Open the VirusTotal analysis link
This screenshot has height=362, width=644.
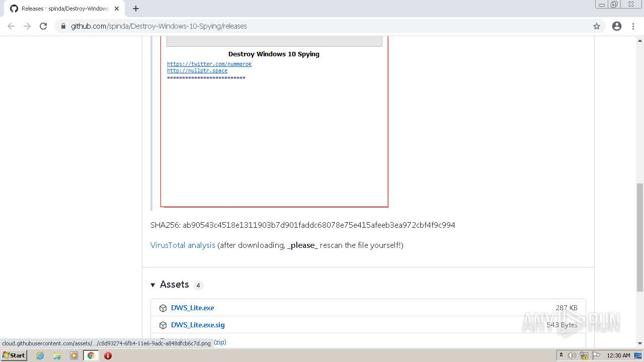coord(183,245)
